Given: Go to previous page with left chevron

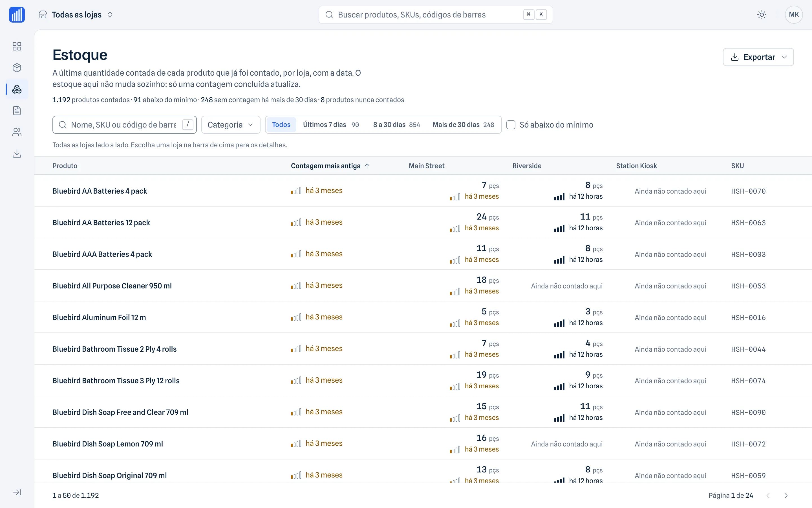Looking at the screenshot, I should pos(768,496).
